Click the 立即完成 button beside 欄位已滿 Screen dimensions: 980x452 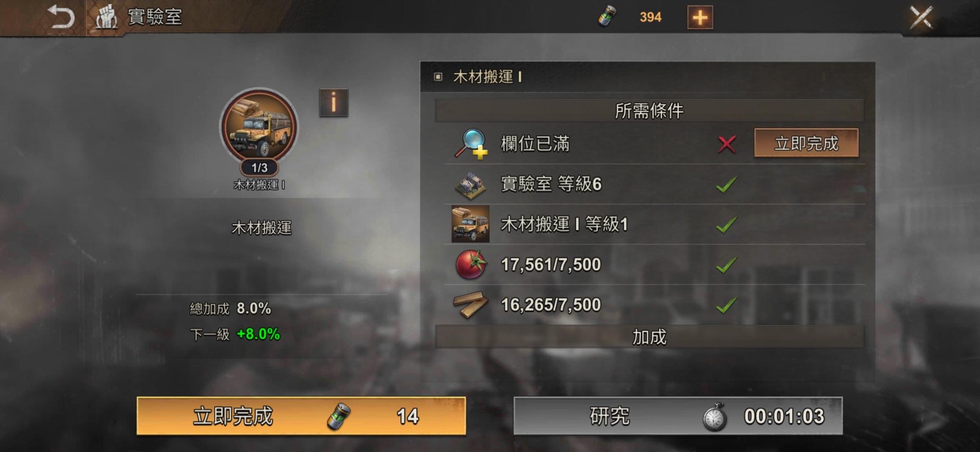click(806, 143)
